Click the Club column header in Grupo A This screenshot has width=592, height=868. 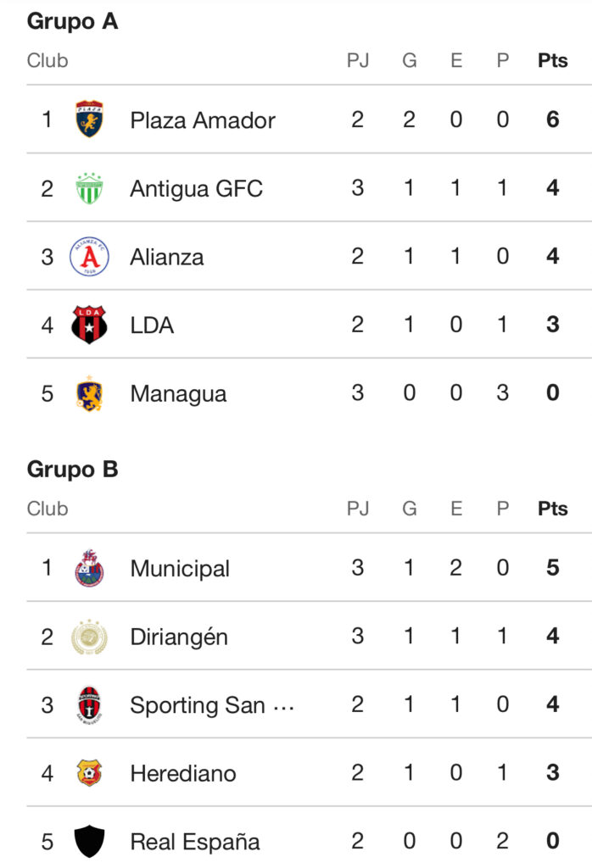[47, 61]
